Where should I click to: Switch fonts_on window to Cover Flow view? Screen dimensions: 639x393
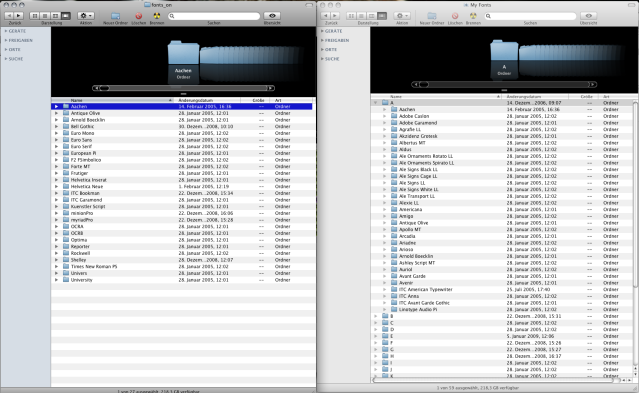(x=66, y=15)
